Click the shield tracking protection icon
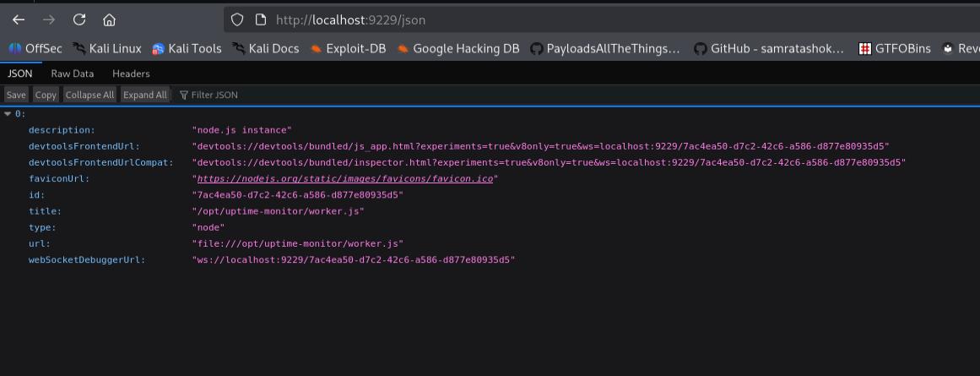This screenshot has height=376, width=980. (237, 20)
